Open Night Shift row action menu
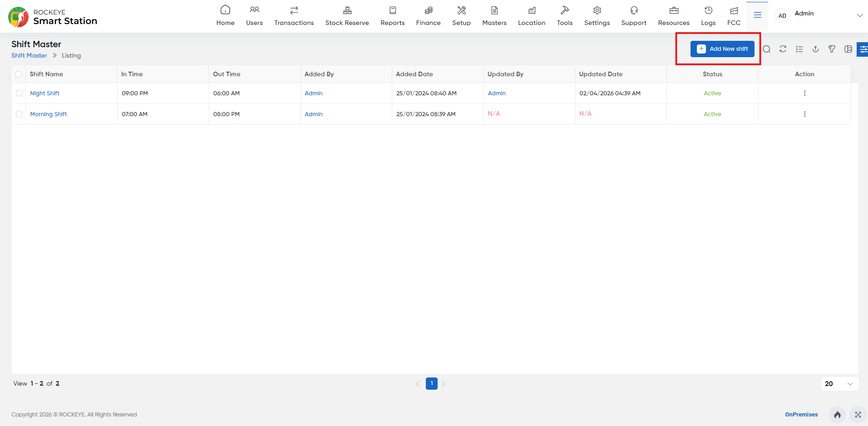This screenshot has height=426, width=868. 804,93
